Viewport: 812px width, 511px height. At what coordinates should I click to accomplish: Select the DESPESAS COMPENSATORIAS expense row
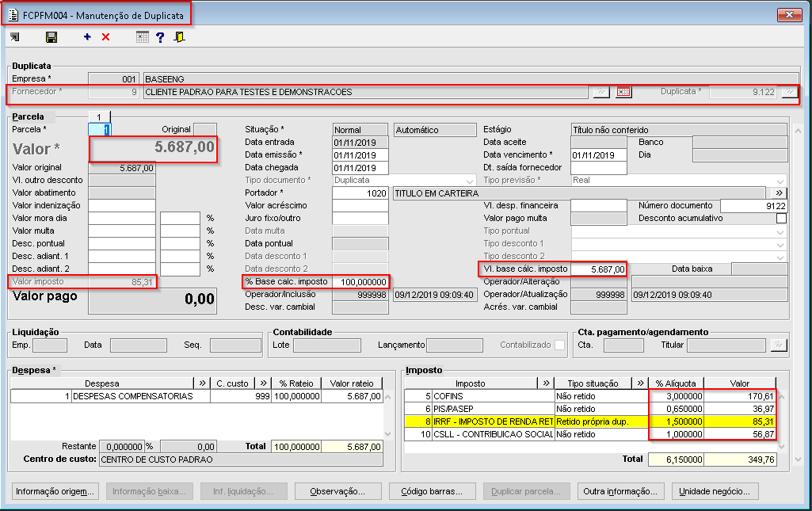(196, 396)
